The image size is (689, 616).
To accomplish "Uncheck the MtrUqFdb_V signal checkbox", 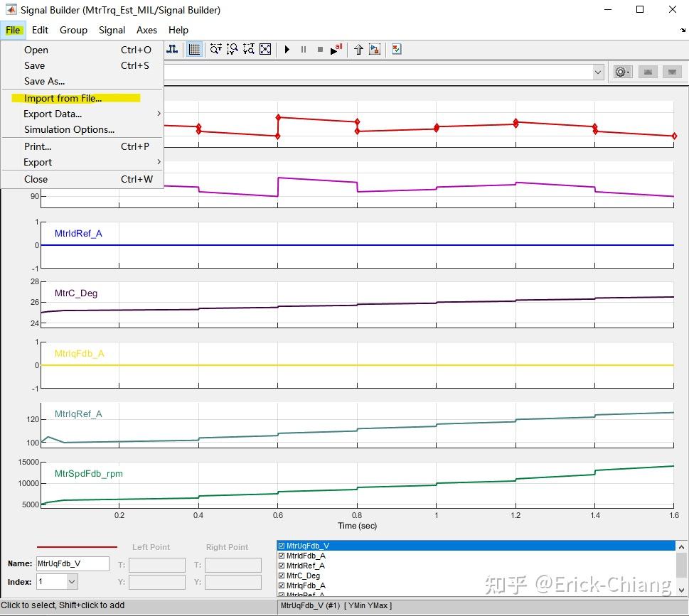I will pos(282,546).
